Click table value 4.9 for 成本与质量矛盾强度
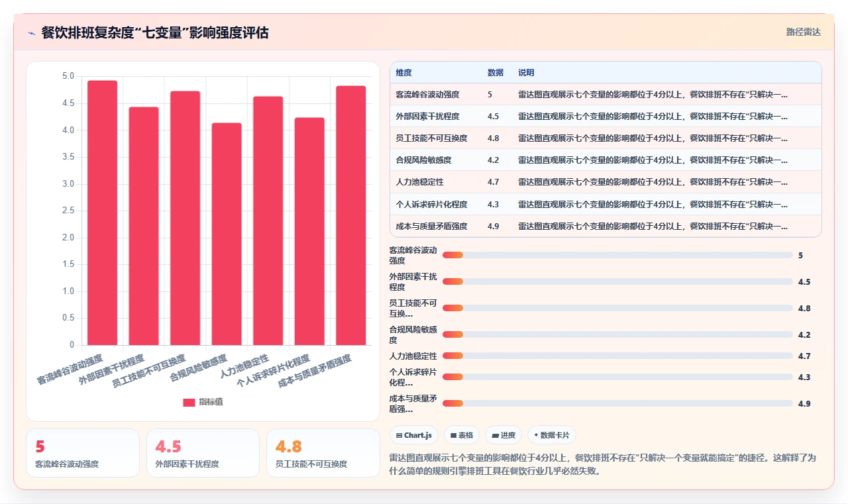848x504 pixels. (x=493, y=226)
